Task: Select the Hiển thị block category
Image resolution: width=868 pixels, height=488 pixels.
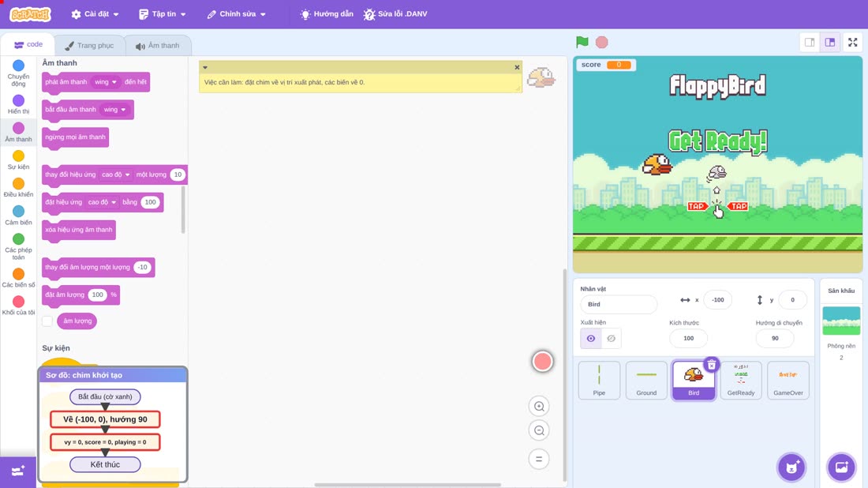Action: click(18, 104)
